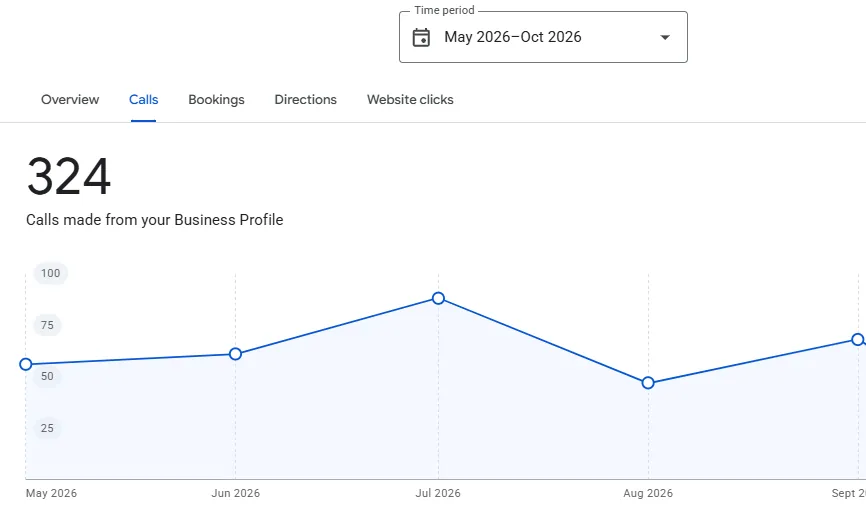The image size is (866, 523).
Task: Click the 324 total calls number
Action: tap(69, 177)
